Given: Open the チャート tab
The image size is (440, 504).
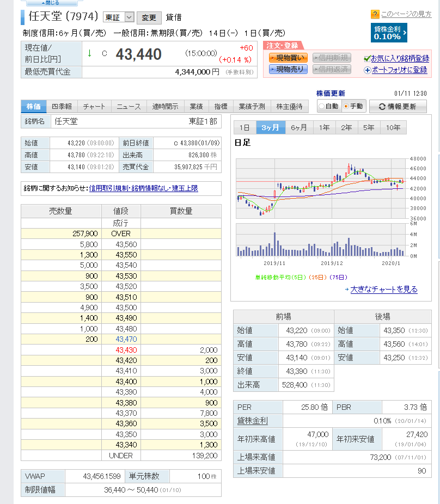Looking at the screenshot, I should 94,106.
